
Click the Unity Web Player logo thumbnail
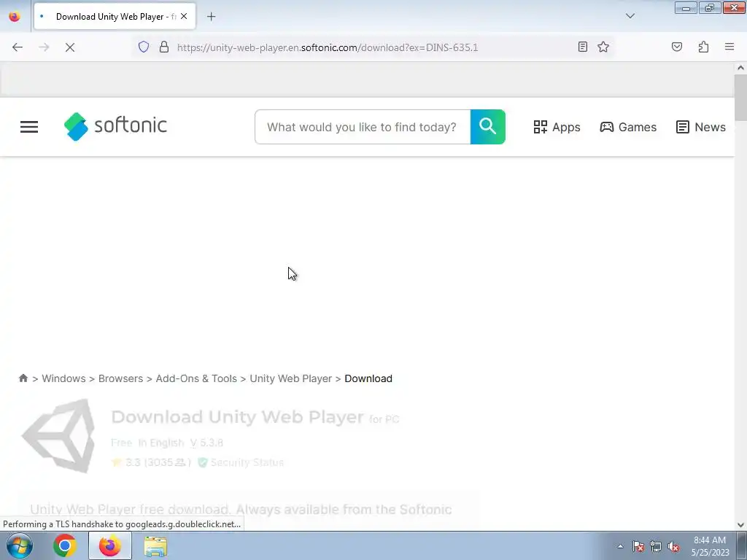tap(58, 435)
